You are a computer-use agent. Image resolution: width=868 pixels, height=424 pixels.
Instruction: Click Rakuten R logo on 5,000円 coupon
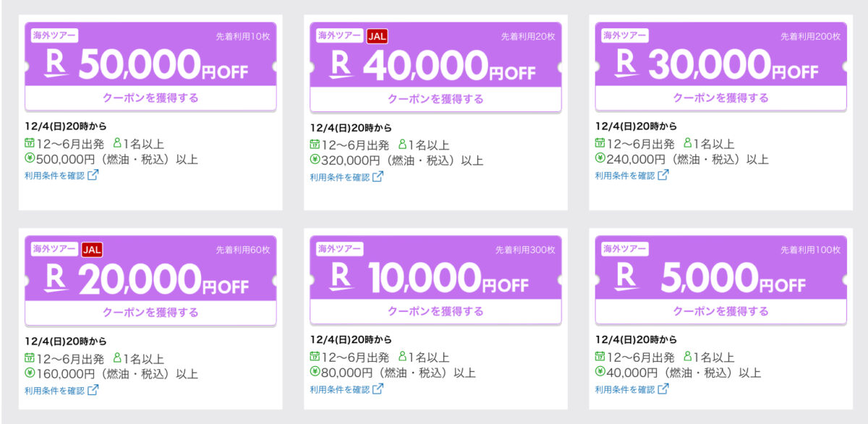coord(626,278)
